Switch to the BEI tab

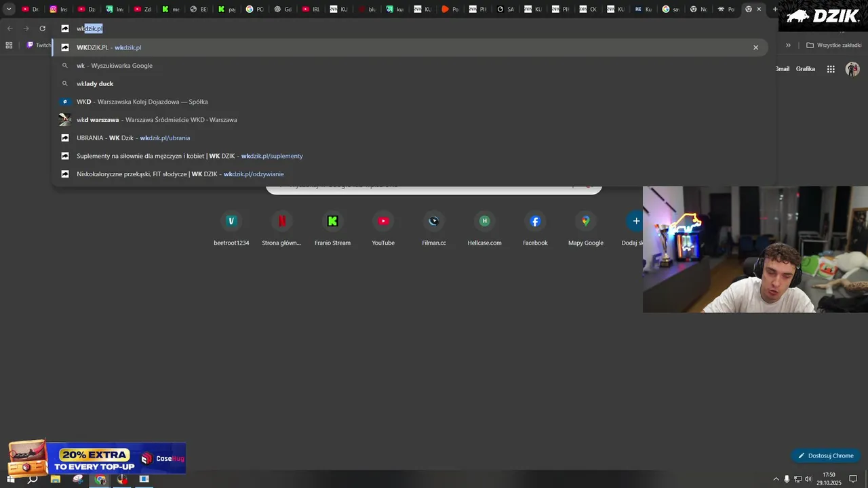point(199,9)
